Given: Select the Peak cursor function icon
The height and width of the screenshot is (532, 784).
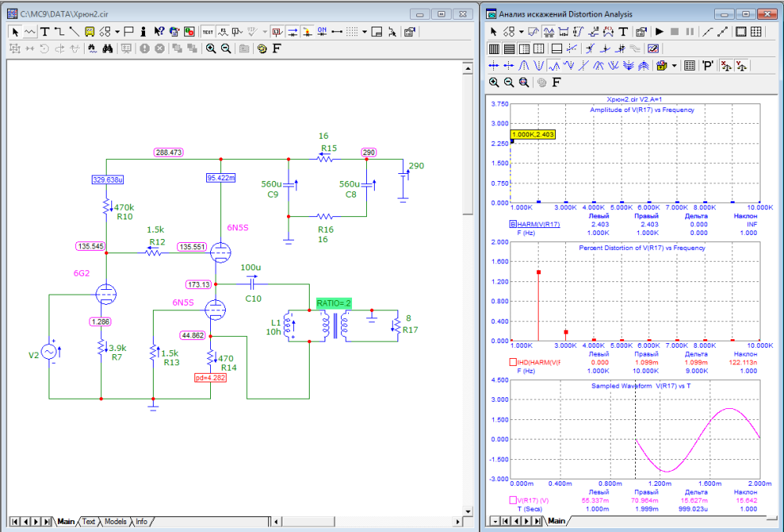Looking at the screenshot, I should click(x=525, y=66).
